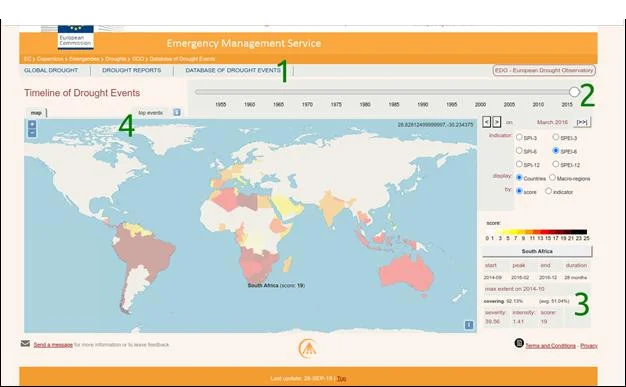Click the Copernicus breadcrumb link
The width and height of the screenshot is (626, 387).
pyautogui.click(x=50, y=59)
